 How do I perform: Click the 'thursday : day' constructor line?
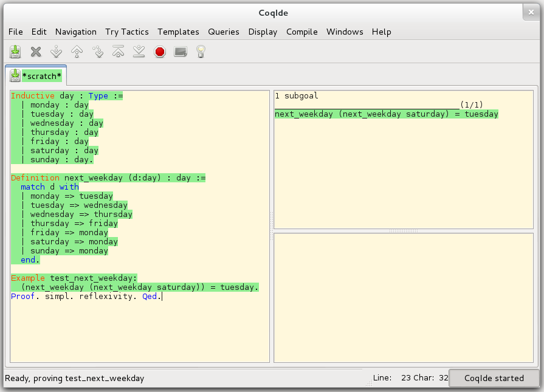tap(64, 132)
